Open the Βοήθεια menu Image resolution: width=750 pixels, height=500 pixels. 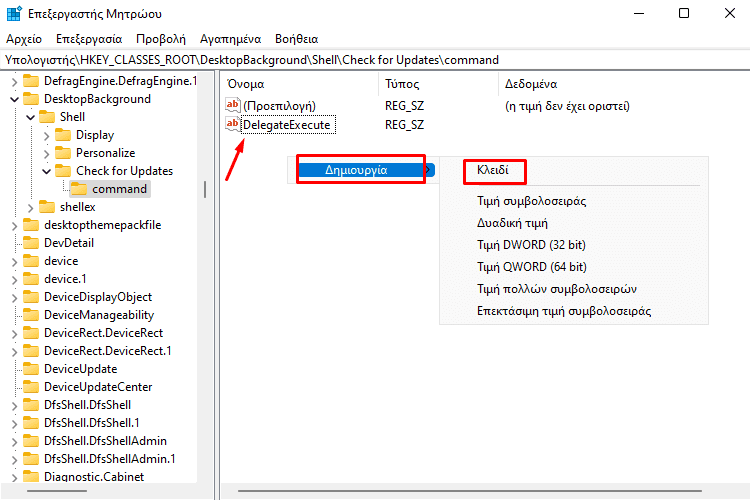[x=297, y=39]
